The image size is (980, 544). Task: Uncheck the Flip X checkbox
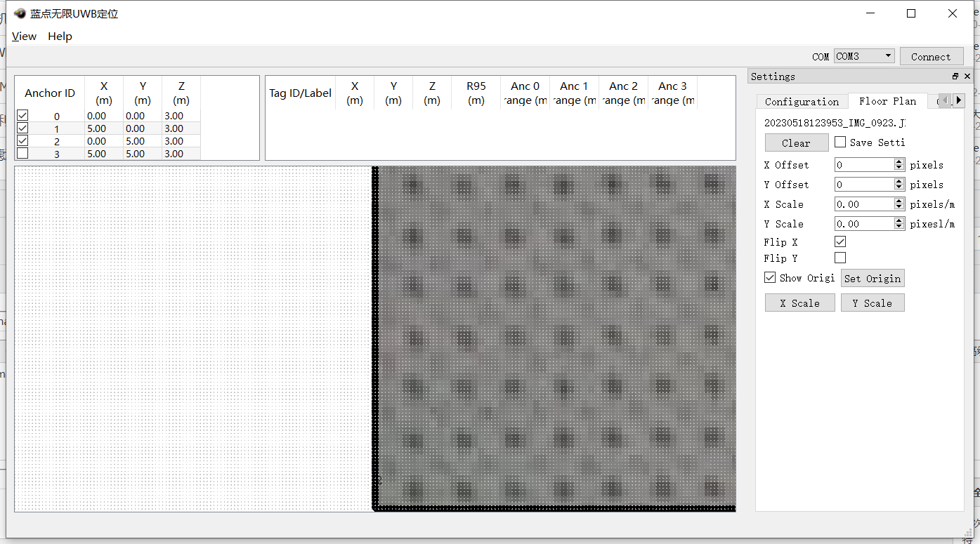coord(840,241)
